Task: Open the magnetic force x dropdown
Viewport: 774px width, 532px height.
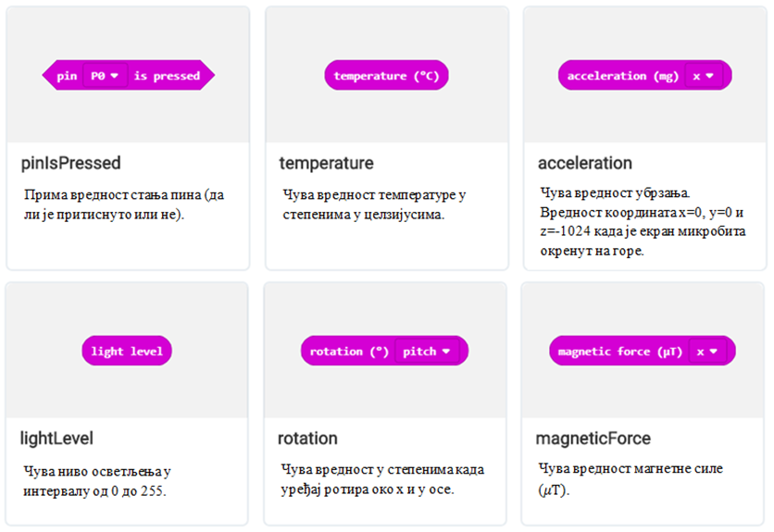Action: 707,351
